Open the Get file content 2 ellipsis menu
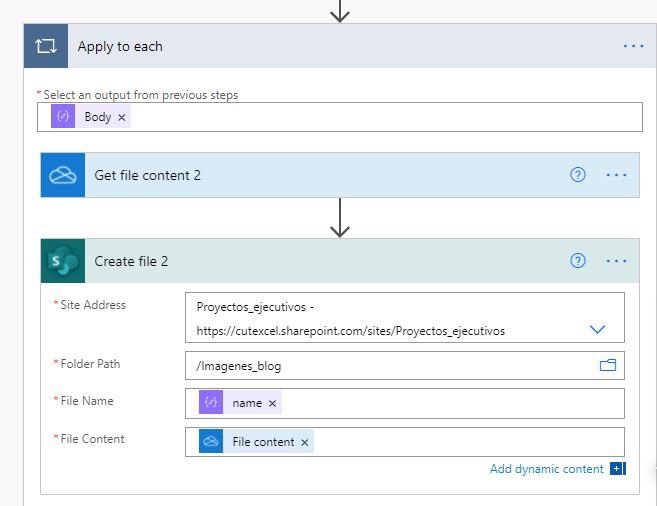This screenshot has width=657, height=506. 616,175
